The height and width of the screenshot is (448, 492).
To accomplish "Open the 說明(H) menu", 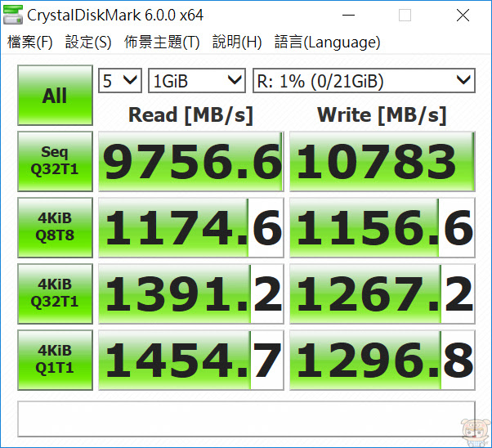I will pyautogui.click(x=237, y=42).
